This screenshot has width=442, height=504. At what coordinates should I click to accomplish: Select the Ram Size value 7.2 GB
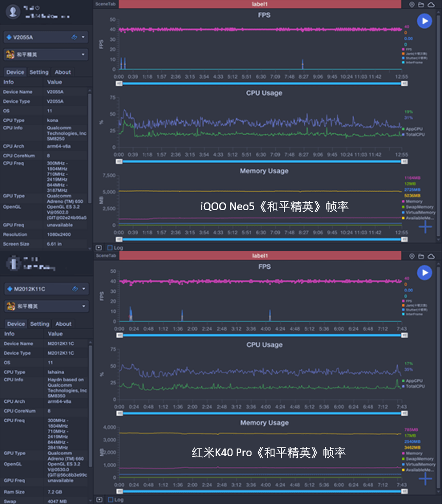click(x=54, y=492)
